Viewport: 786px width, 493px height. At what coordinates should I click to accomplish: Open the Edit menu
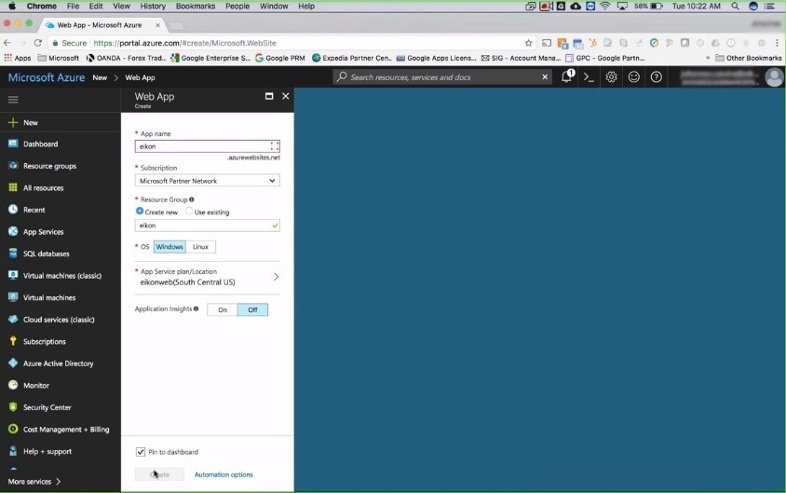(96, 6)
